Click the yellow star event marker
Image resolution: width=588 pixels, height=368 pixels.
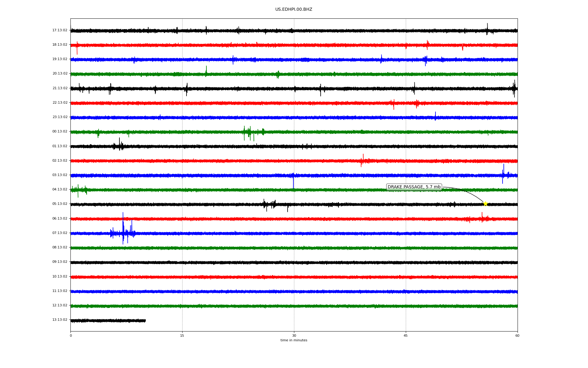tap(485, 204)
